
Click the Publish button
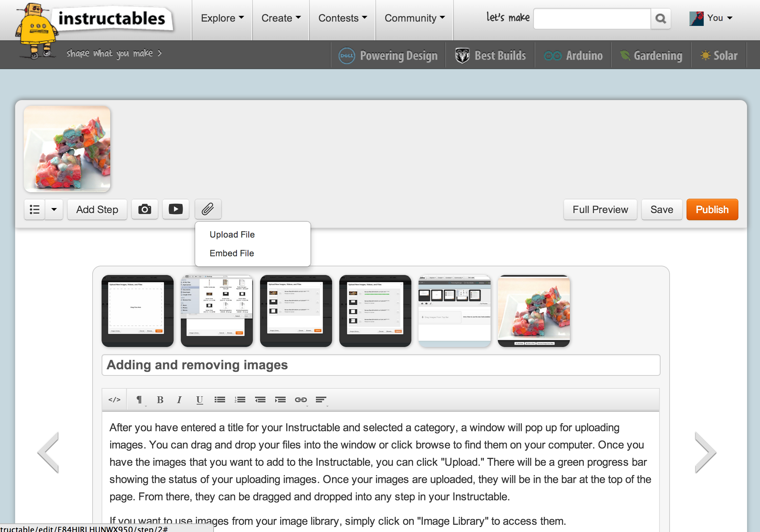pyautogui.click(x=712, y=209)
